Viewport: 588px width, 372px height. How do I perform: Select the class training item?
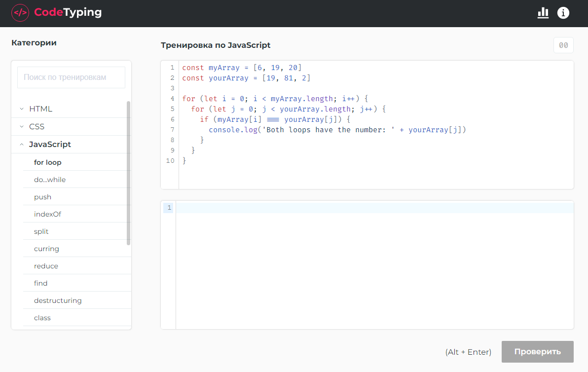42,317
